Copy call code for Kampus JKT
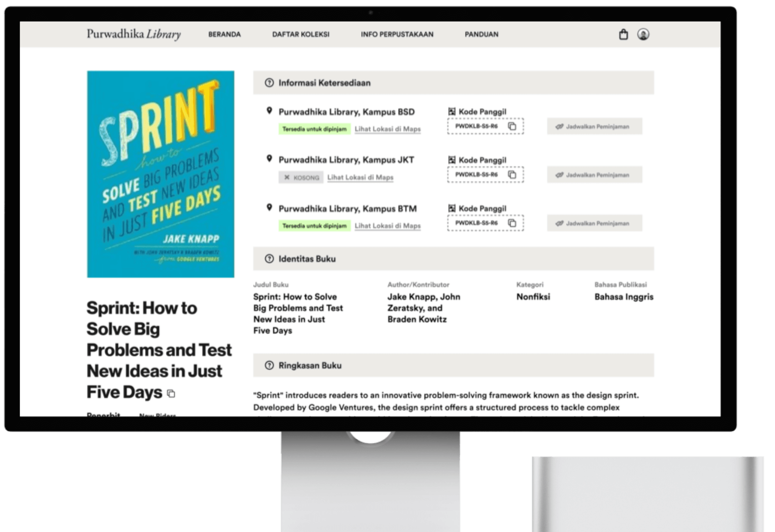This screenshot has height=532, width=775. pos(512,175)
